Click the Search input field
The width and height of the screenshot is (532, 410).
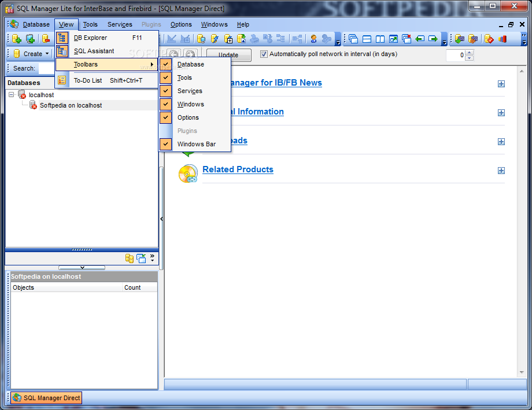[x=47, y=68]
